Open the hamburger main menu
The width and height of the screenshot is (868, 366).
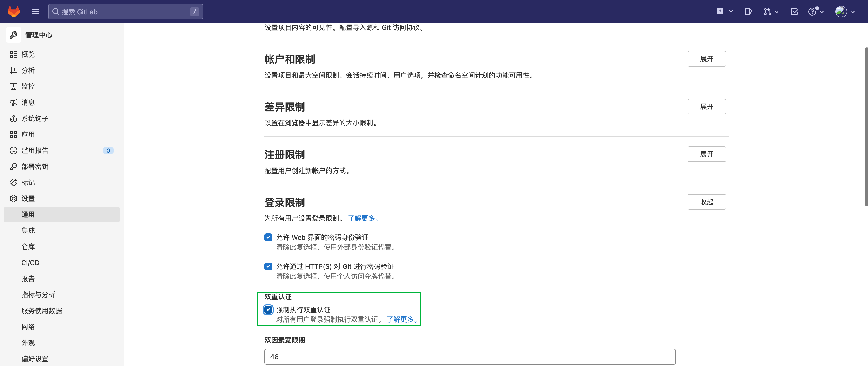click(35, 12)
